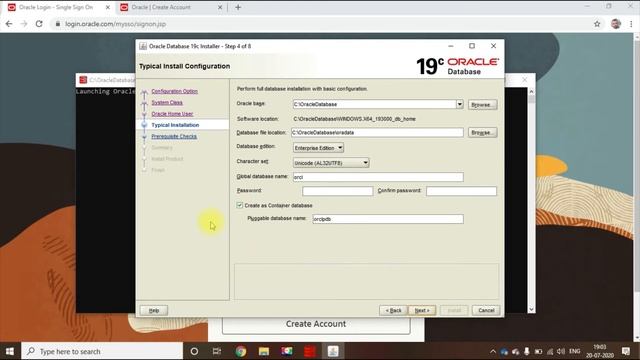Maximize the Oracle installer window
This screenshot has height=360, width=640.
(x=472, y=46)
